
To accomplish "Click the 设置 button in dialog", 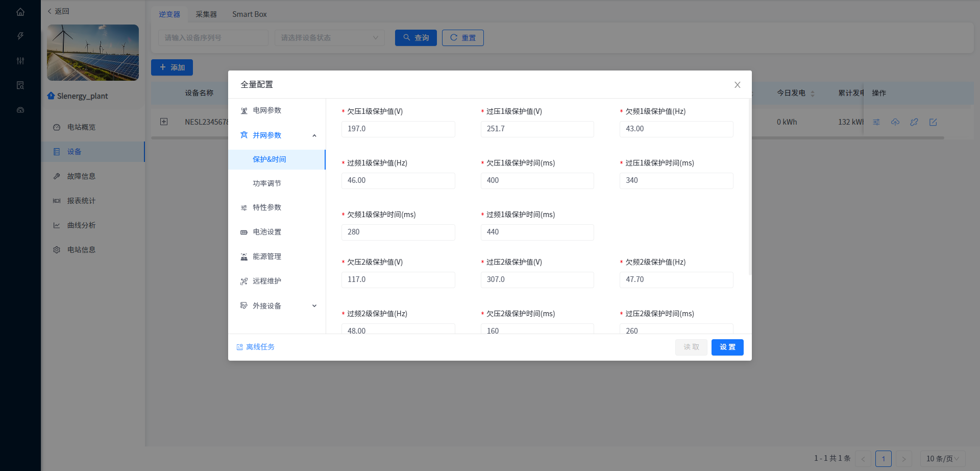I will [727, 347].
